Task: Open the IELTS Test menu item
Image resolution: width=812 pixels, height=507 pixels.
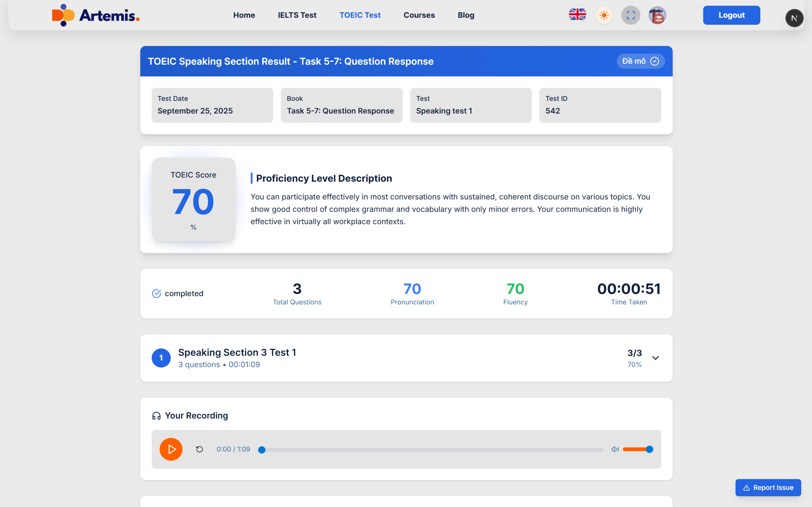Action: [297, 15]
